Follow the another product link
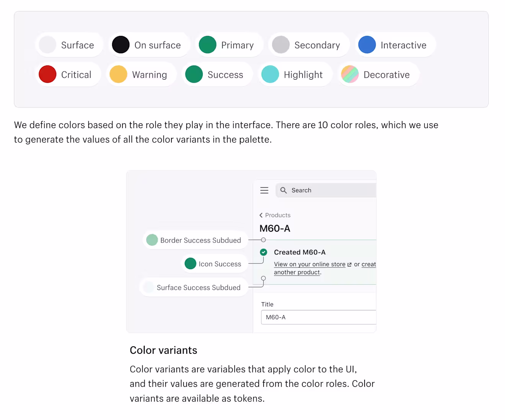505x420 pixels. tap(297, 272)
